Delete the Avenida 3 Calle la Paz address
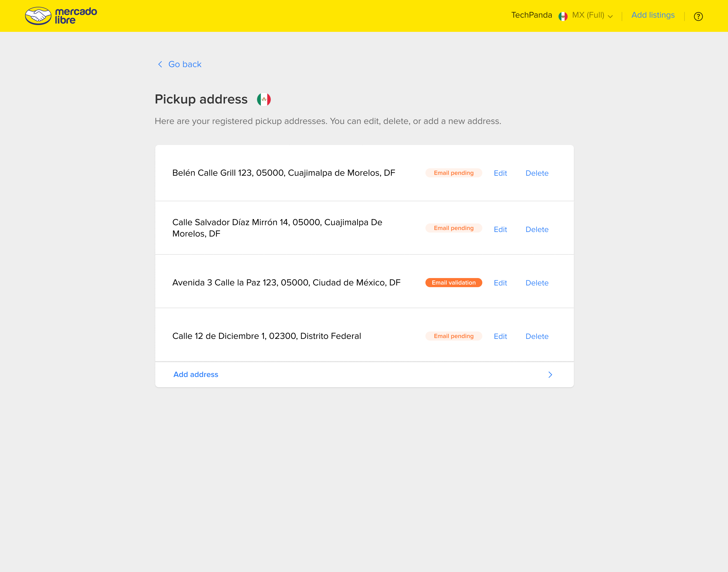The height and width of the screenshot is (572, 728). coord(537,283)
